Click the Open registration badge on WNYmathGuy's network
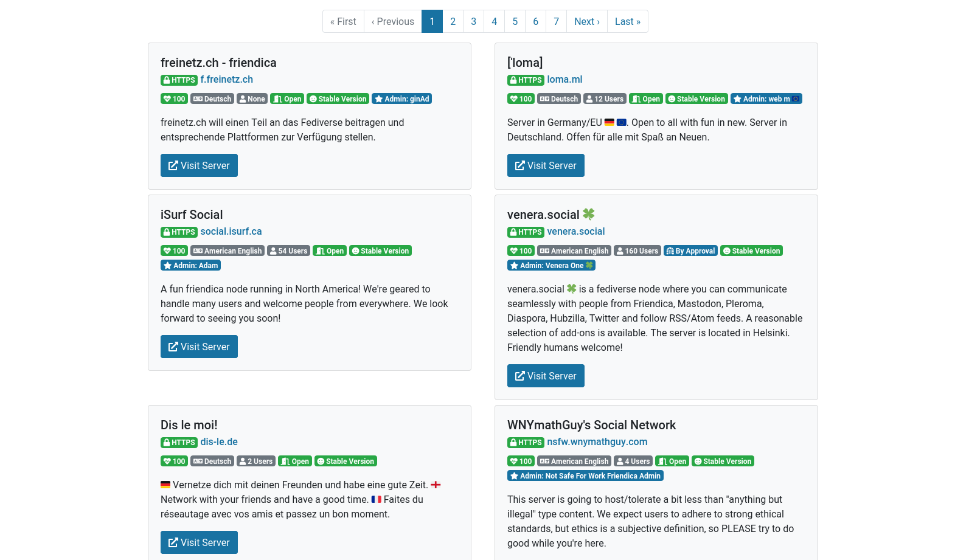The width and height of the screenshot is (969, 560). click(672, 461)
